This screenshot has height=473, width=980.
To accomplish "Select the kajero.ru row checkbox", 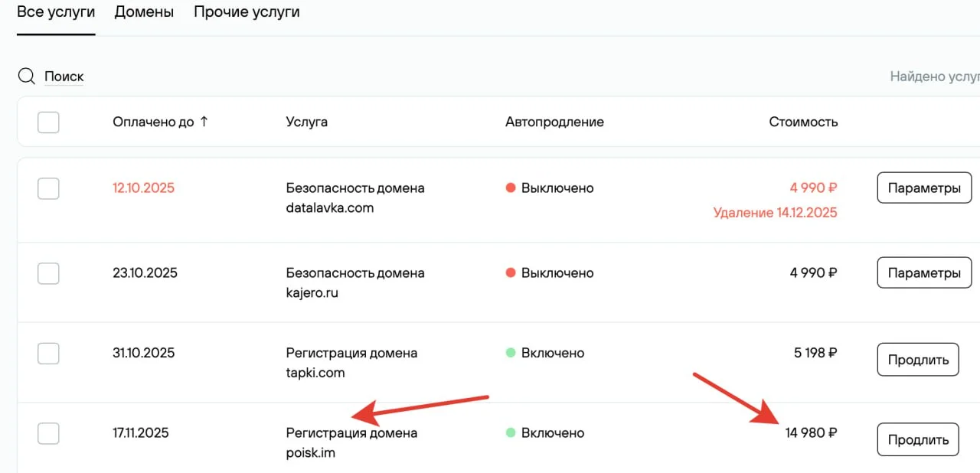I will coord(48,273).
